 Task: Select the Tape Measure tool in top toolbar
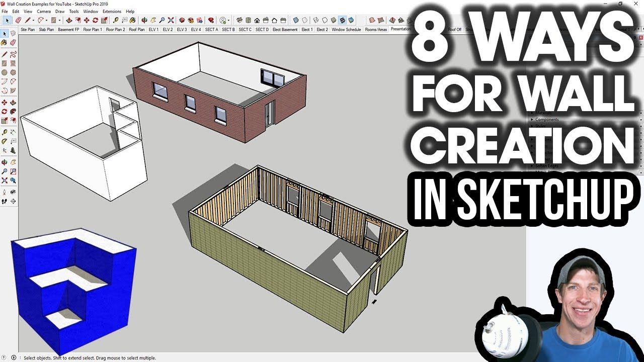tap(116, 20)
